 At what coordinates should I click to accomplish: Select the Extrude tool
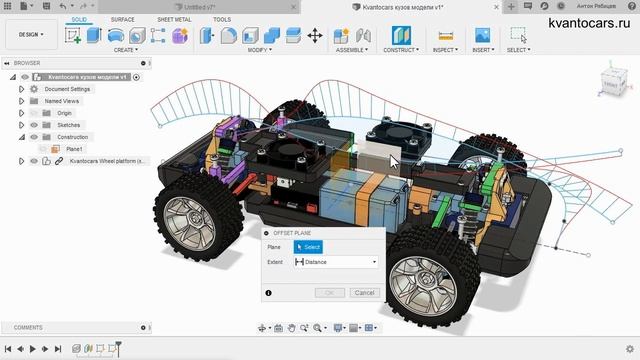pos(94,36)
